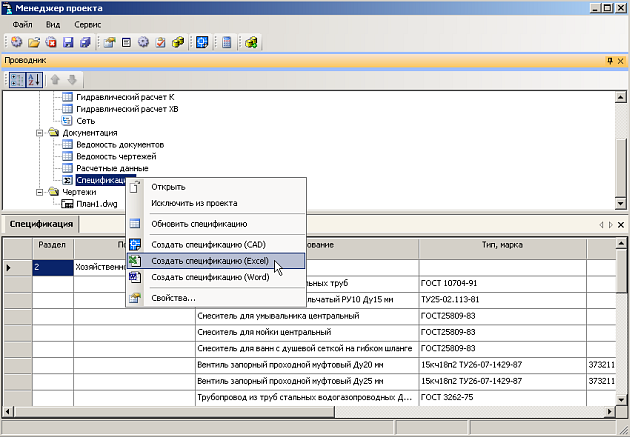
Task: Click the black-framed form window toolbar icon
Action: click(x=127, y=42)
